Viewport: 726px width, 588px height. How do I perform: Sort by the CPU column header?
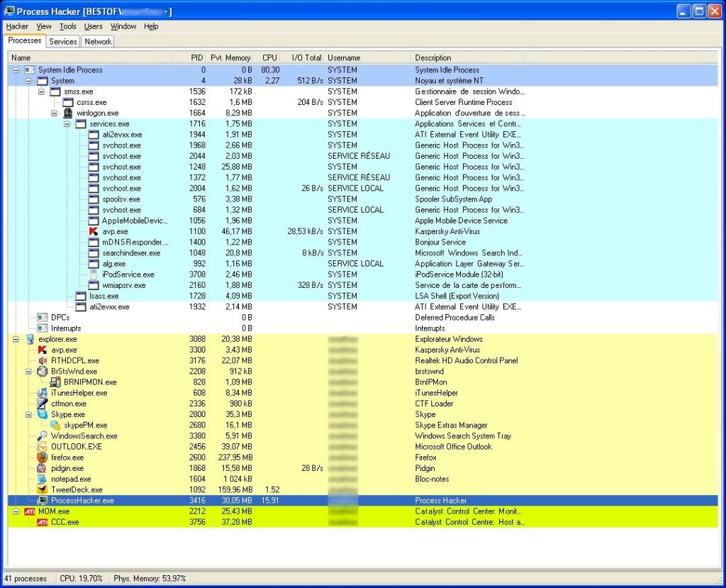(x=267, y=57)
